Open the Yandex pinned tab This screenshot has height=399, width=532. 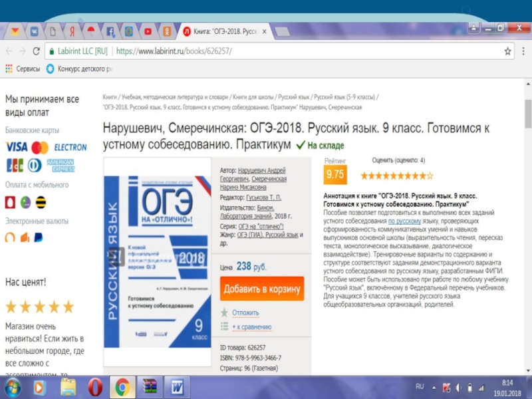pyautogui.click(x=71, y=31)
